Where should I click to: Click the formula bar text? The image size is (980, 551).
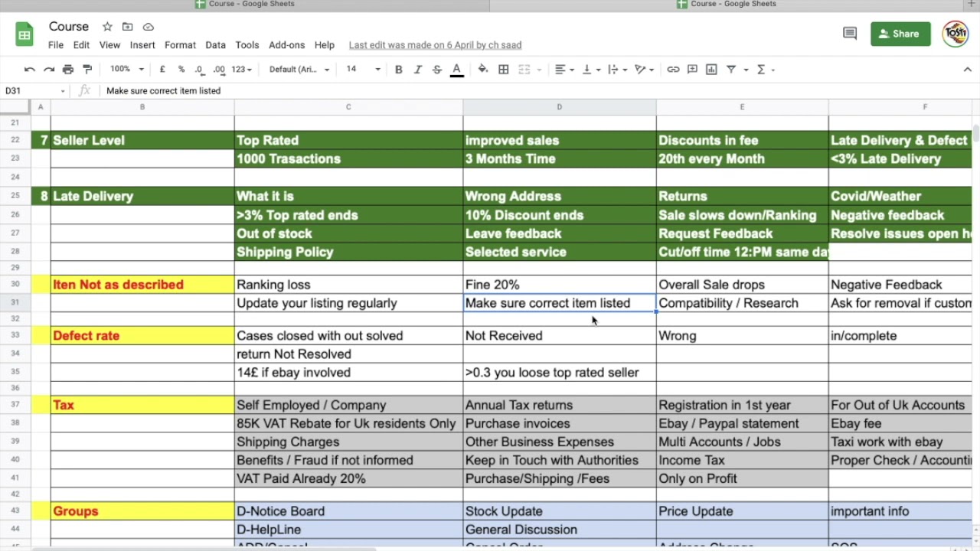click(163, 90)
